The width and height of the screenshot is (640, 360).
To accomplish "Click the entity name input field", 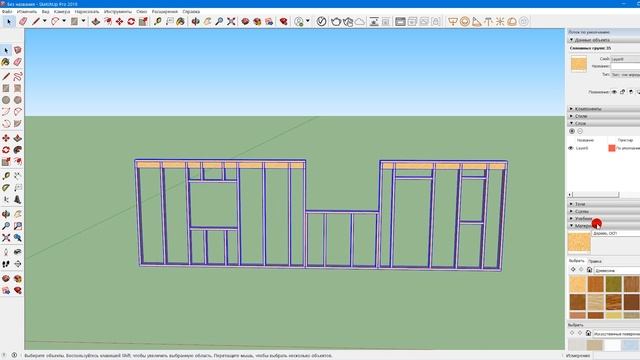I will [625, 66].
